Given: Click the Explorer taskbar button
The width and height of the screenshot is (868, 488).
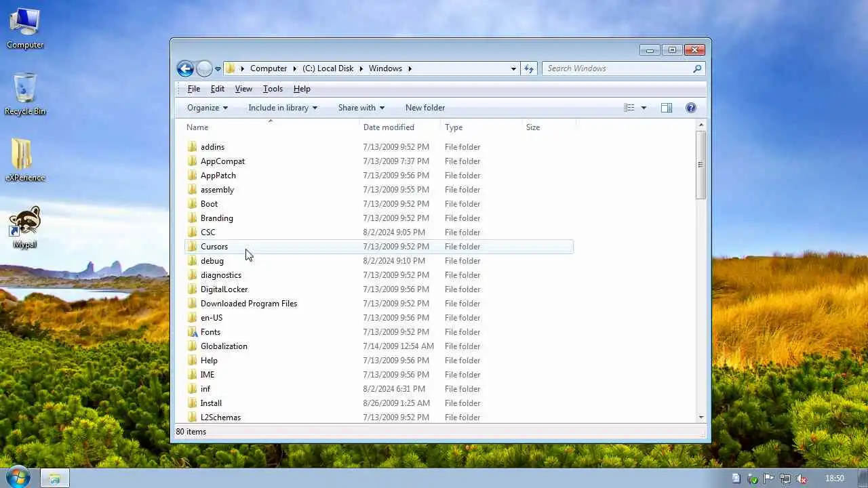Looking at the screenshot, I should tap(55, 479).
